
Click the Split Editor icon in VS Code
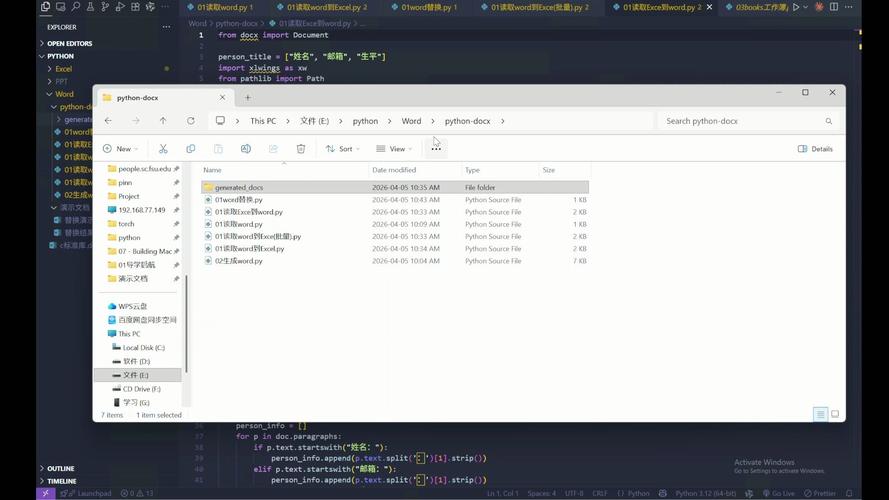[834, 7]
